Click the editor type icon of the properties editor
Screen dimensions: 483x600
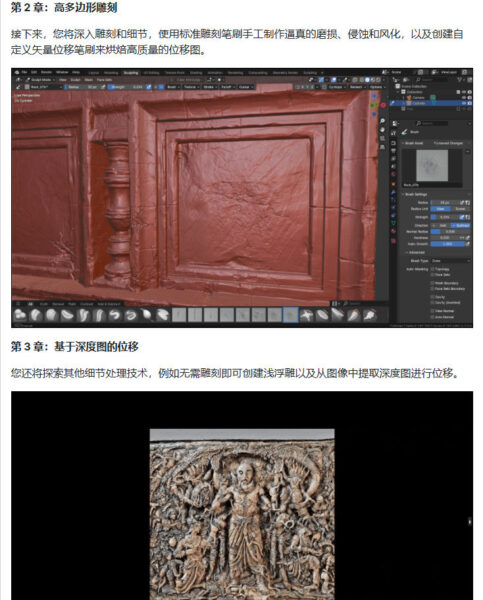point(395,123)
